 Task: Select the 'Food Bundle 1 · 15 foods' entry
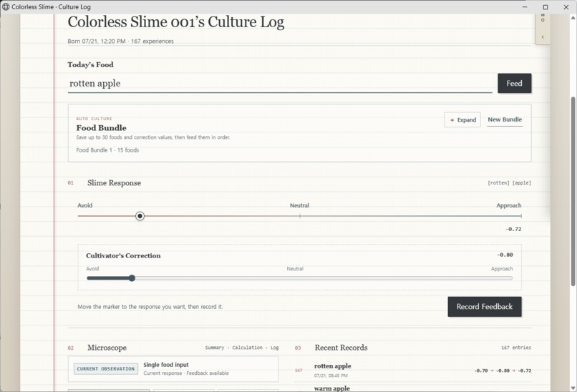pos(107,150)
